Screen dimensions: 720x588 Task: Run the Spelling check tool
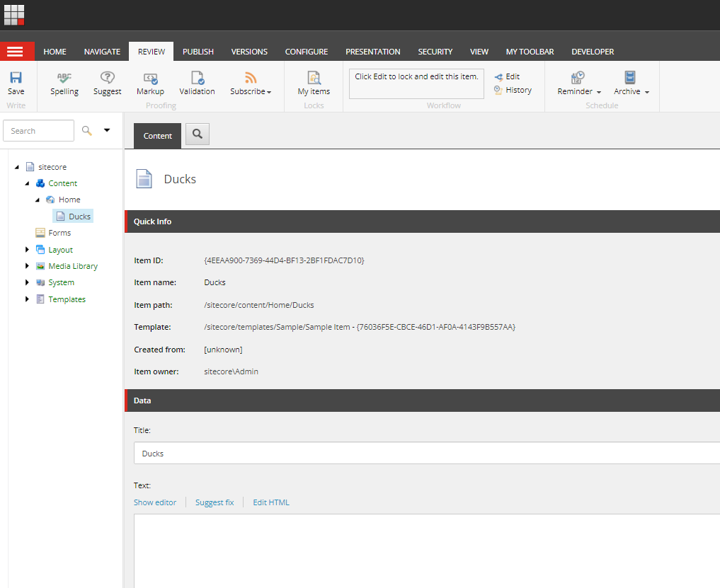[64, 79]
